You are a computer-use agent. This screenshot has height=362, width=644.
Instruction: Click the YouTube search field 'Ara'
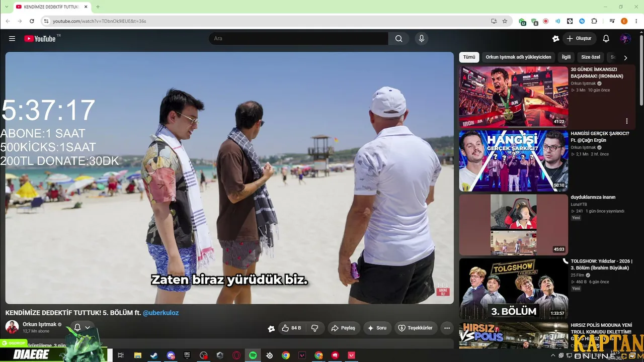(298, 39)
